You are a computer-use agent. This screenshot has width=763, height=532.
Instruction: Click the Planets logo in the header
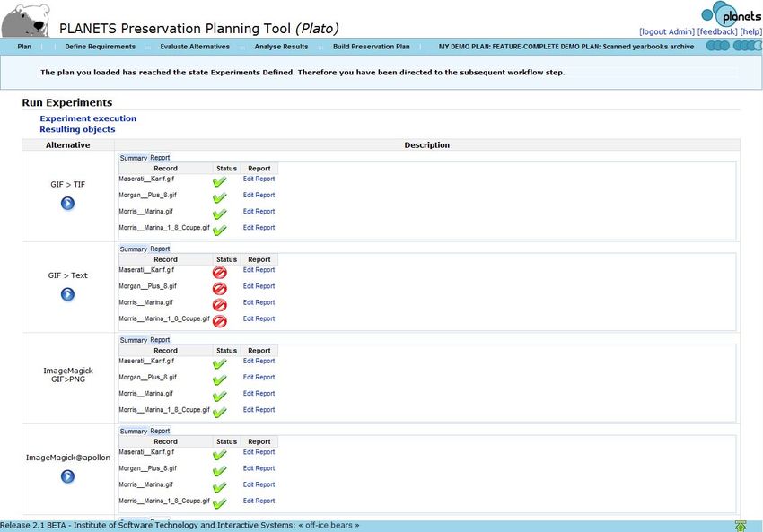coord(732,14)
